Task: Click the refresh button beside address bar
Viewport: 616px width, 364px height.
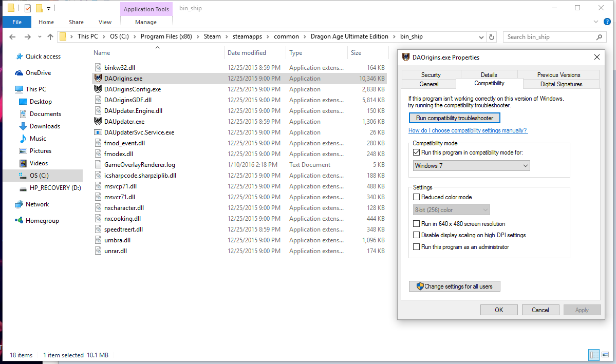Action: pos(492,37)
